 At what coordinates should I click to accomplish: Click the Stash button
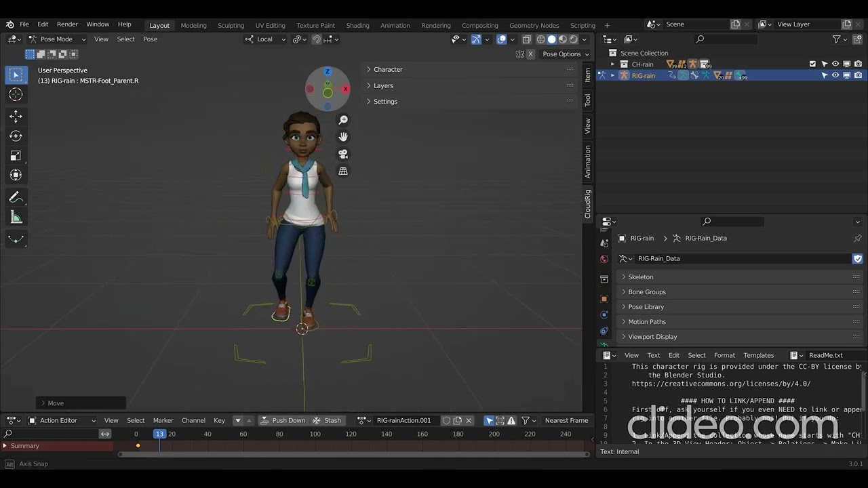pyautogui.click(x=327, y=420)
